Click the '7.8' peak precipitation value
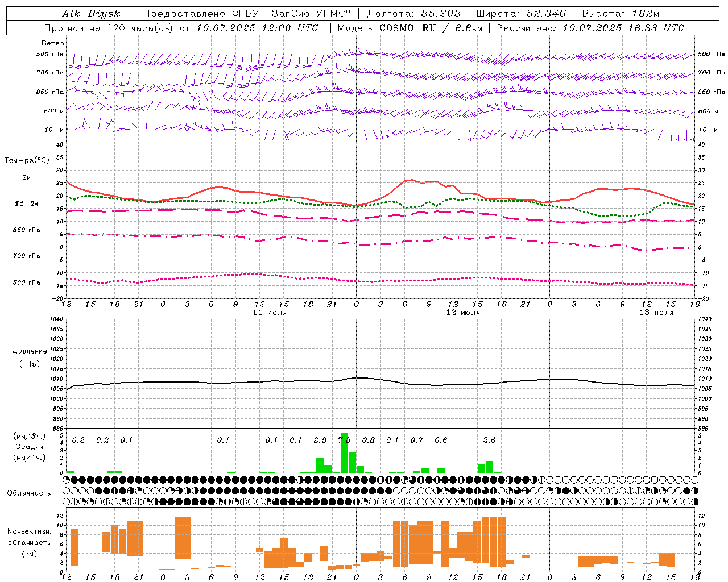This screenshot has height=582, width=728. point(345,440)
